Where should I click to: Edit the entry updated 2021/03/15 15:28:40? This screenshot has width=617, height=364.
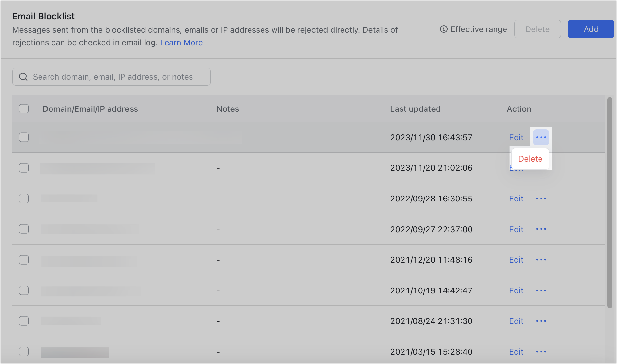coord(516,352)
